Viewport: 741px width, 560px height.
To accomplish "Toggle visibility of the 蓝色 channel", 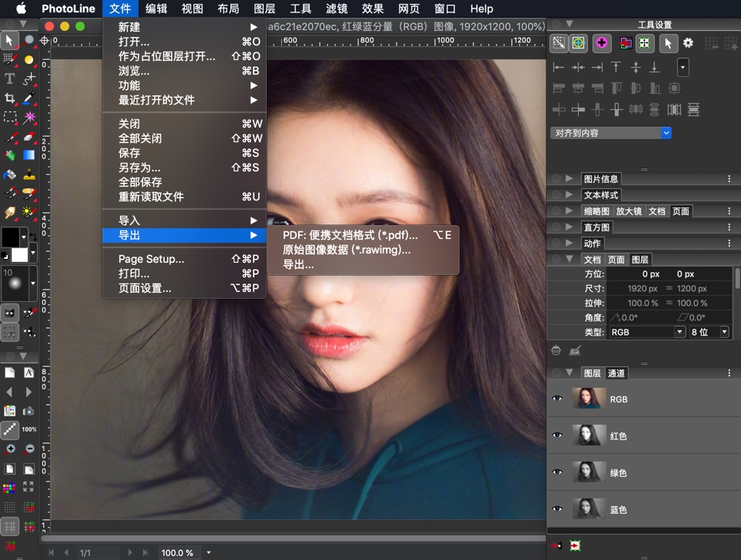I will pyautogui.click(x=557, y=509).
